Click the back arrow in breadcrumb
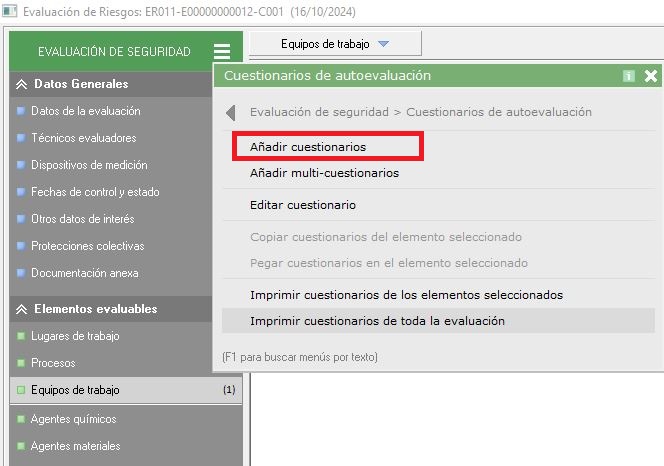The width and height of the screenshot is (664, 466). 231,113
